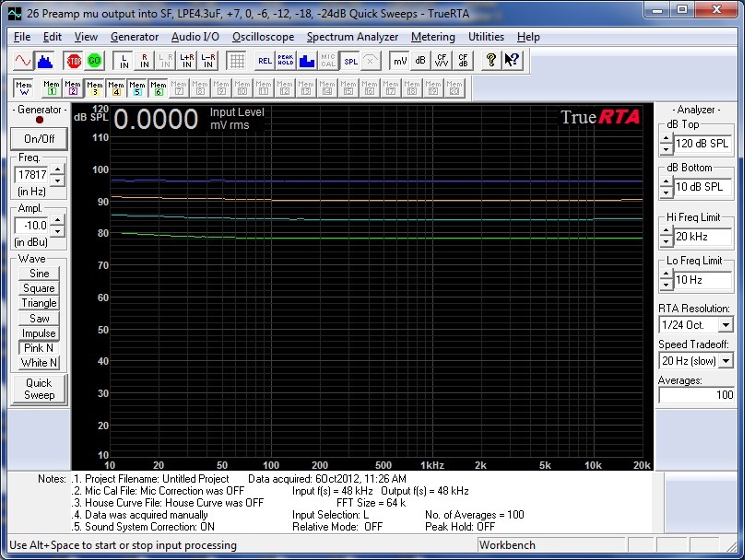This screenshot has width=755, height=560.
Task: Toggle the grid display icon
Action: (236, 61)
